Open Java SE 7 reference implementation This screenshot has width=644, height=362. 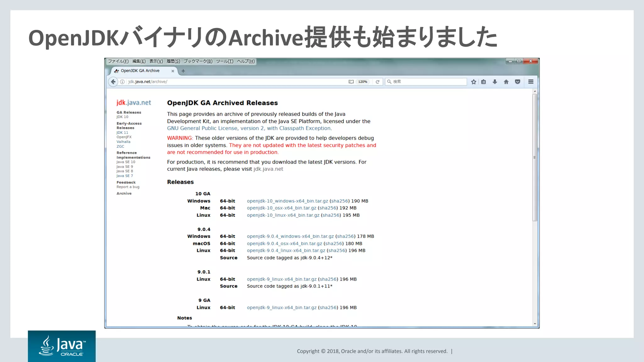pyautogui.click(x=125, y=176)
